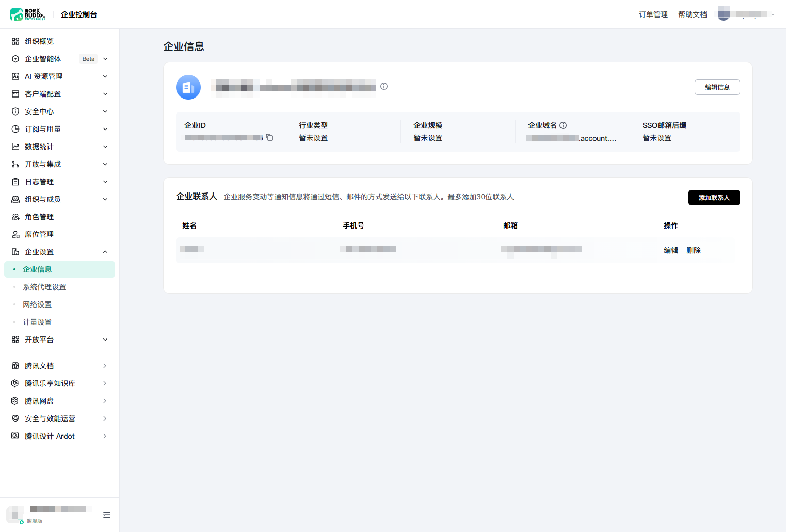Image resolution: width=786 pixels, height=532 pixels.
Task: Expand 腾讯乐享知识库 arrow
Action: [105, 383]
